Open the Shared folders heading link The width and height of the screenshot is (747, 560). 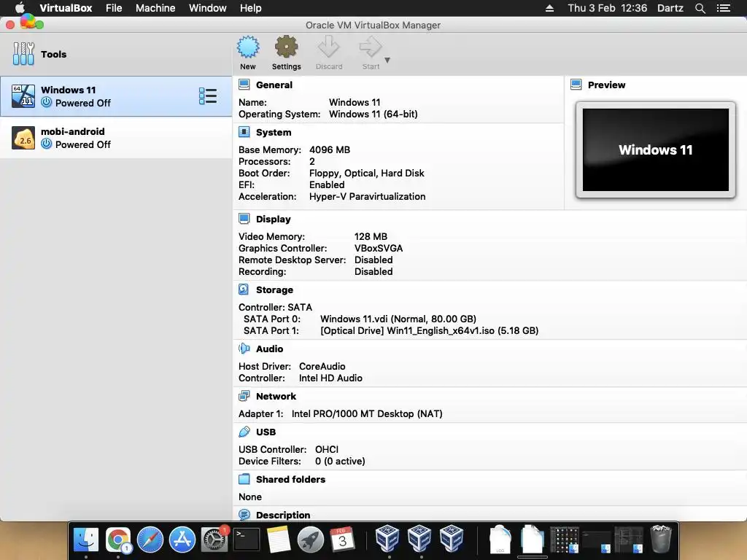[x=290, y=480]
